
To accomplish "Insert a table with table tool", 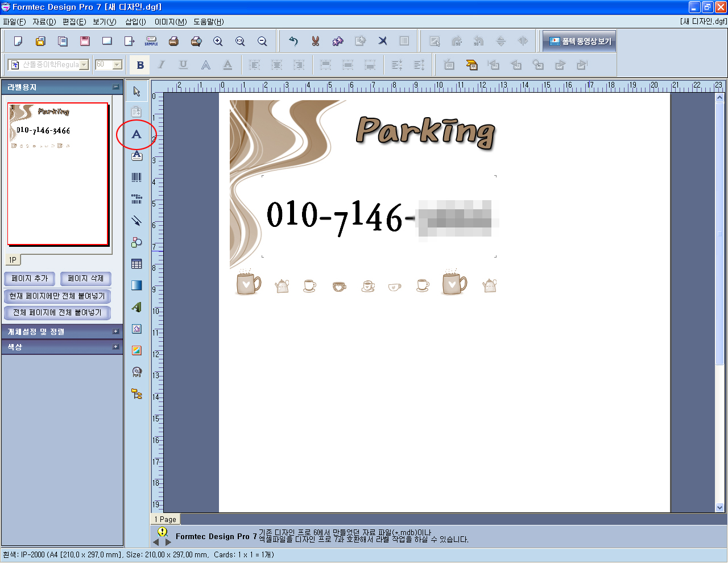I will [x=136, y=264].
